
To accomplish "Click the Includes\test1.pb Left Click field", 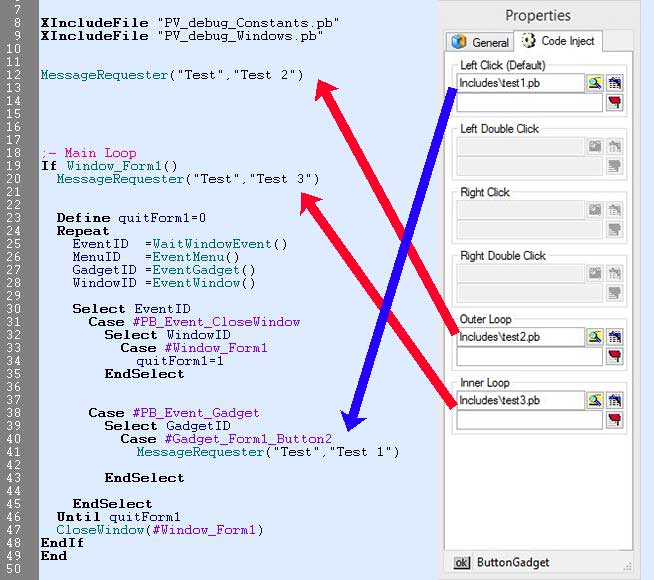I will (520, 84).
